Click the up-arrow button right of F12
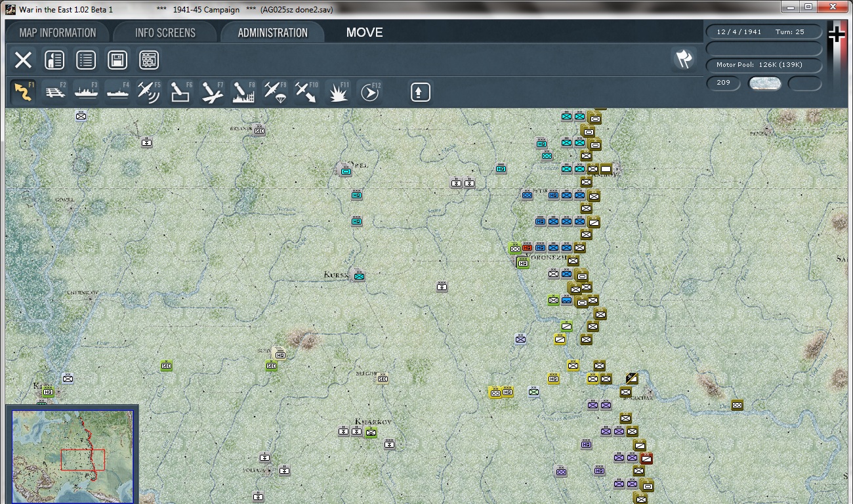The image size is (853, 504). click(421, 92)
